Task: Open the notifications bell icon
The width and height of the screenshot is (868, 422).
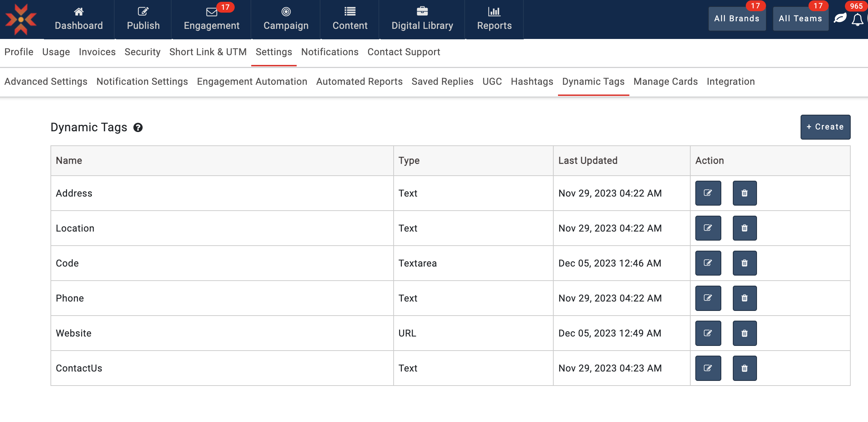Action: coord(857,19)
